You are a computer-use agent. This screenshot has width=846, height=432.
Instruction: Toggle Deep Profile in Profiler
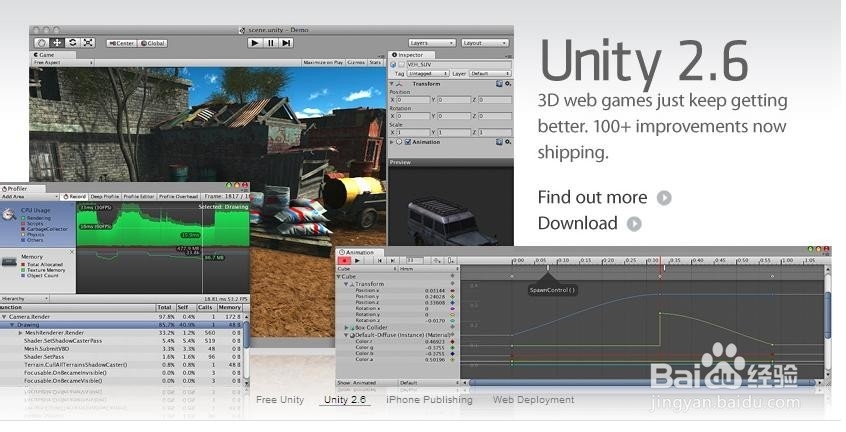pos(105,197)
